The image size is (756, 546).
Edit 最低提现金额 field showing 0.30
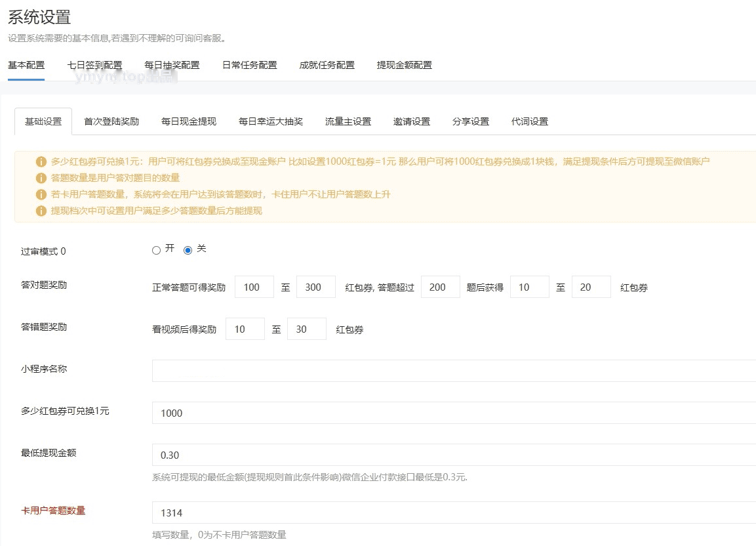click(x=454, y=455)
